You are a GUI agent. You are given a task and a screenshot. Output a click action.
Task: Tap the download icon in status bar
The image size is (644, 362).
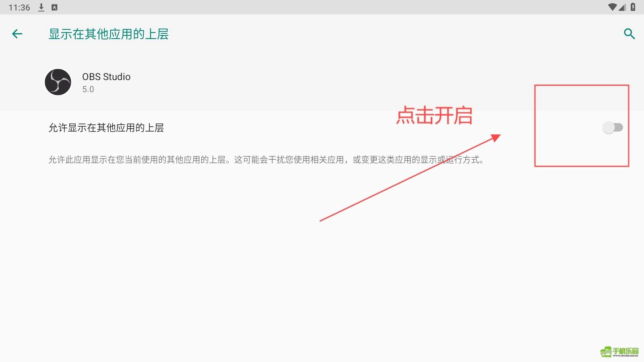41,7
